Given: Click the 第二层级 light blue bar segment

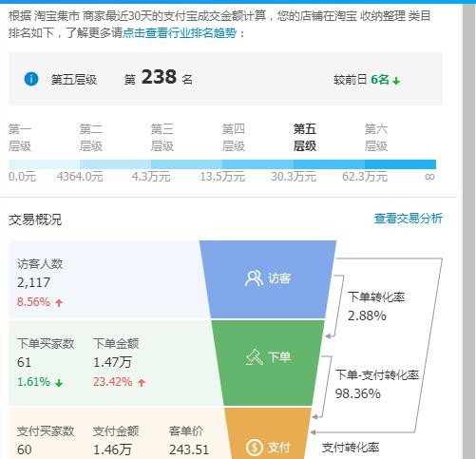Looking at the screenshot, I should pos(115,164).
